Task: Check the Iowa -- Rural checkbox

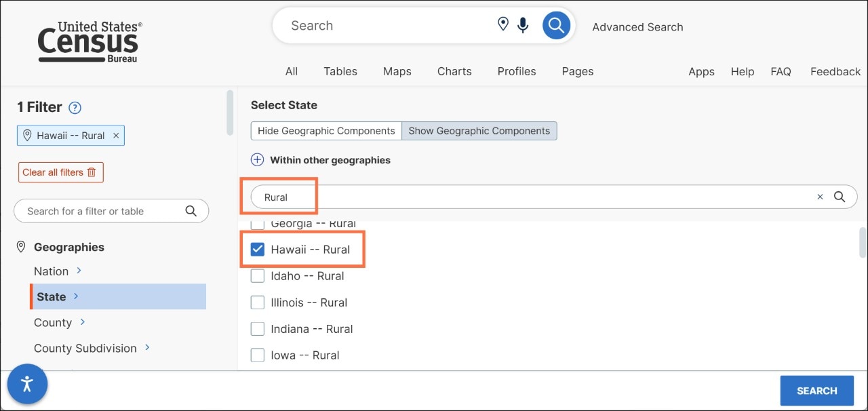Action: pos(258,355)
